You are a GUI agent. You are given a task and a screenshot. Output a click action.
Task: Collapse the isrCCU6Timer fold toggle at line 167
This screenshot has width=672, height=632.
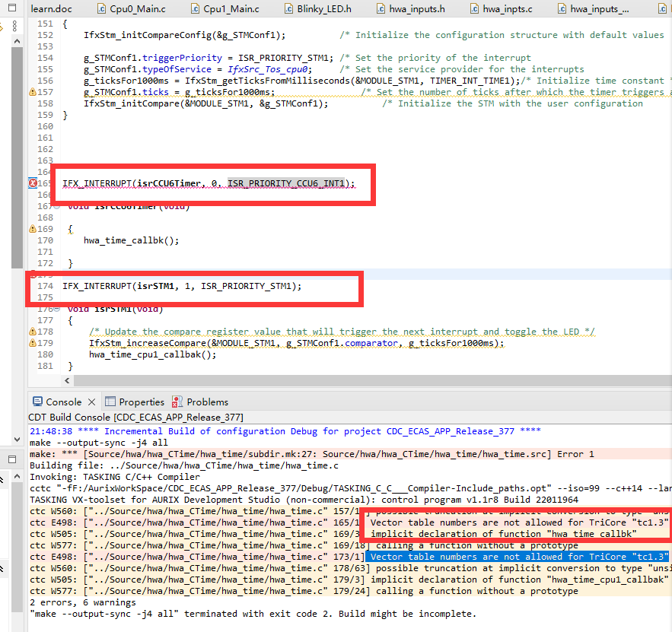coord(56,206)
